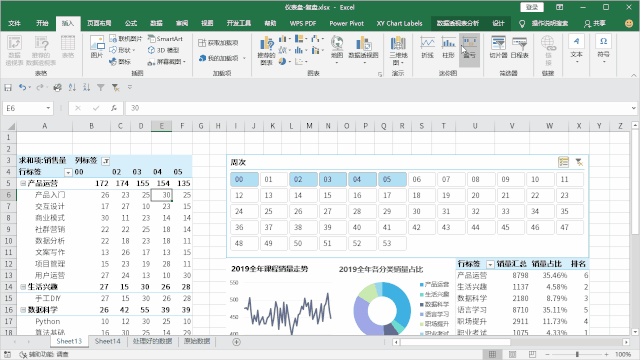
Task: Open the 列标签 filter dropdown
Action: click(105, 161)
